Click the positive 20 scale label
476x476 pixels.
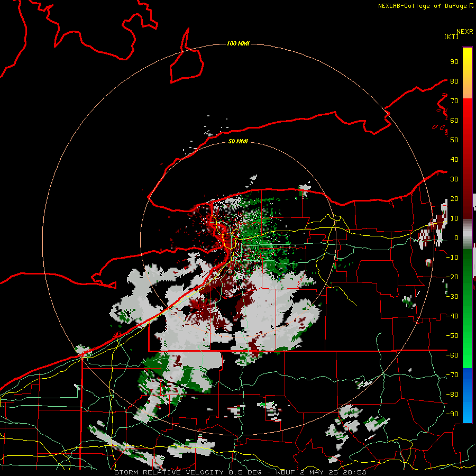tap(454, 198)
